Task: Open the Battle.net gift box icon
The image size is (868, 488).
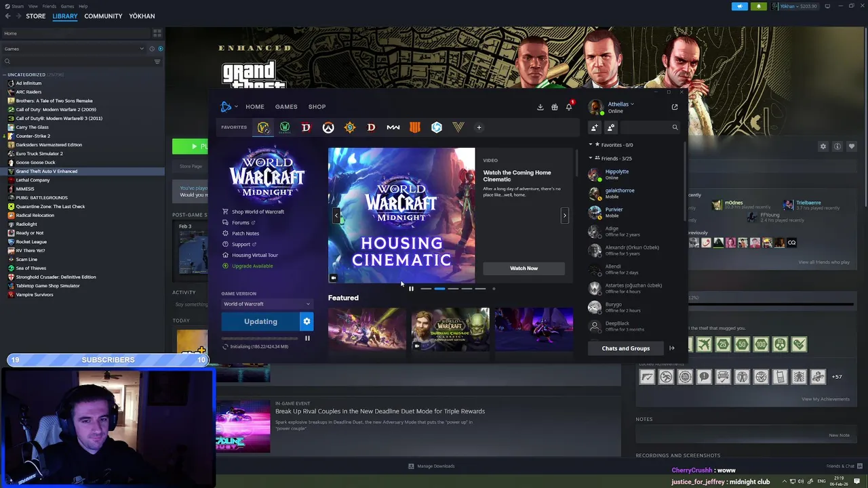Action: tap(555, 107)
